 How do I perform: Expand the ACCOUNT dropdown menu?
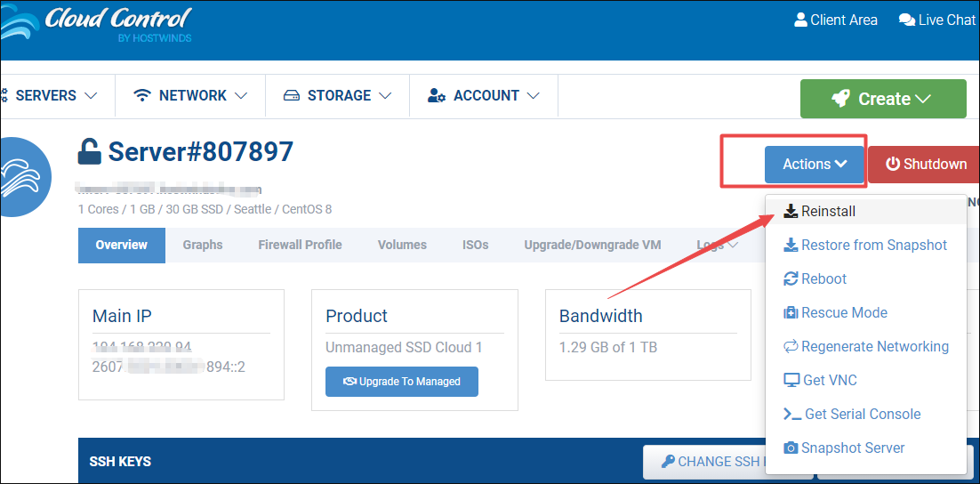(x=484, y=96)
